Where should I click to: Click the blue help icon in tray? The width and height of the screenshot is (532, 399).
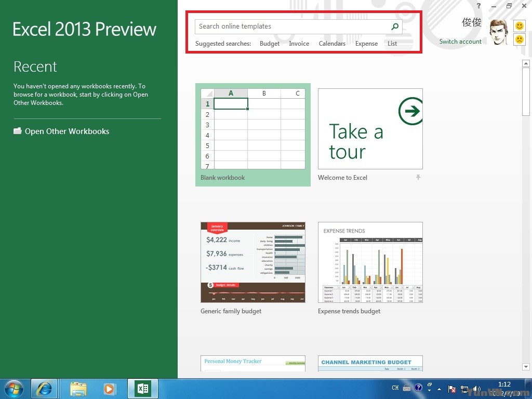coord(418,388)
